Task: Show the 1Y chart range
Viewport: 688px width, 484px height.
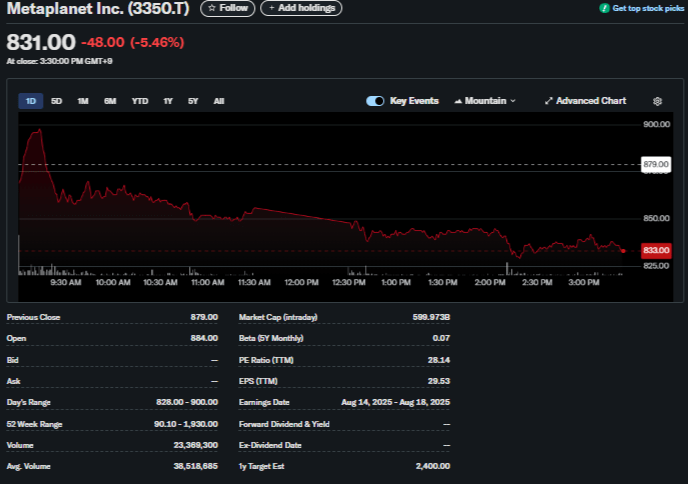Action: tap(168, 101)
